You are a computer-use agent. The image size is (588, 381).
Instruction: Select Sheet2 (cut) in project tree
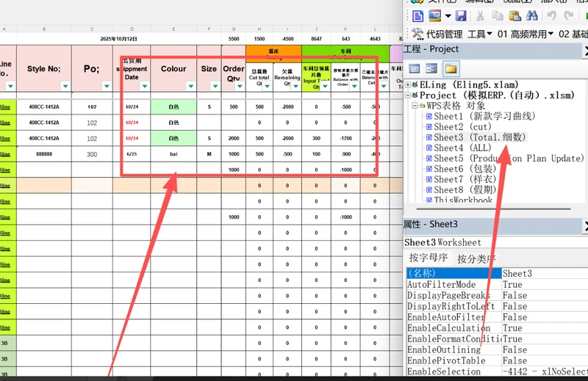462,126
